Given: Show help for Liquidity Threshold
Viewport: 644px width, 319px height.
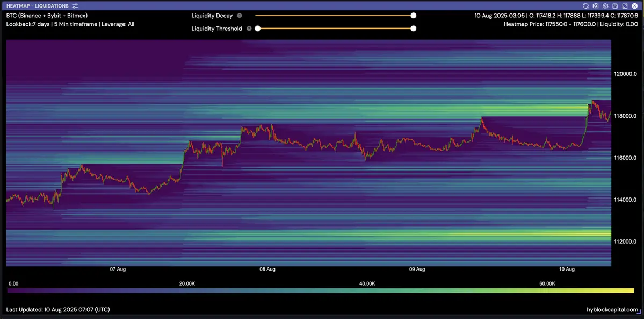Looking at the screenshot, I should 249,29.
